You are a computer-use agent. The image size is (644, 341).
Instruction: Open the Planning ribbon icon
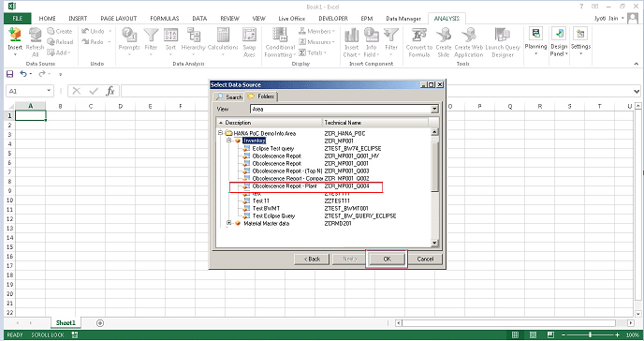(535, 41)
